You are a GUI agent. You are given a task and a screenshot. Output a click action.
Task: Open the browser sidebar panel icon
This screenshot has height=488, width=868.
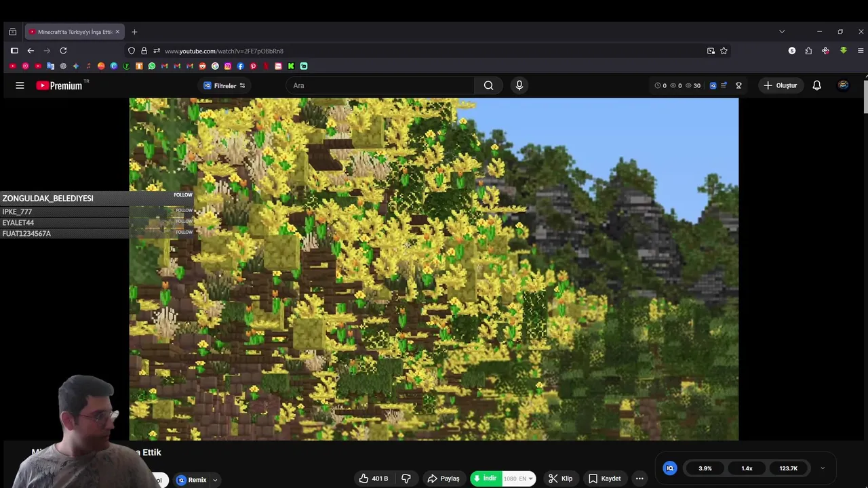click(x=14, y=51)
